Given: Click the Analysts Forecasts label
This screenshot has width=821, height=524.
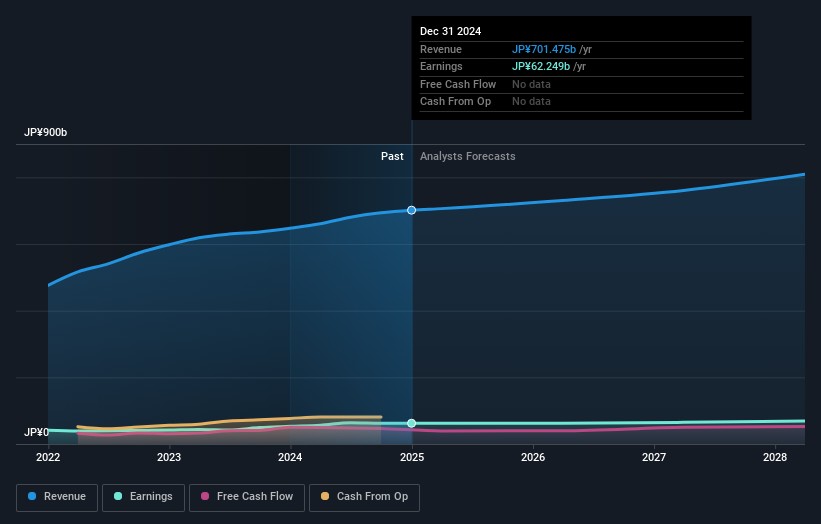Looking at the screenshot, I should (468, 156).
